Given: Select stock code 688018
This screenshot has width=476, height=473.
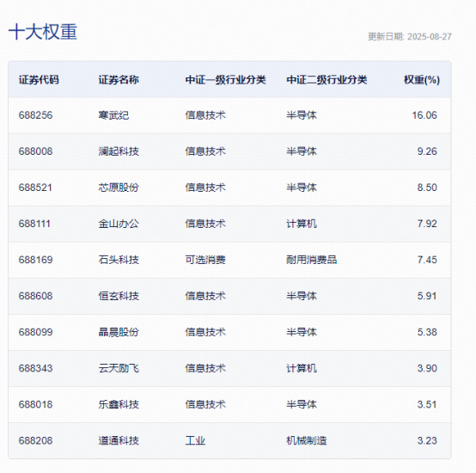Looking at the screenshot, I should [x=35, y=404].
